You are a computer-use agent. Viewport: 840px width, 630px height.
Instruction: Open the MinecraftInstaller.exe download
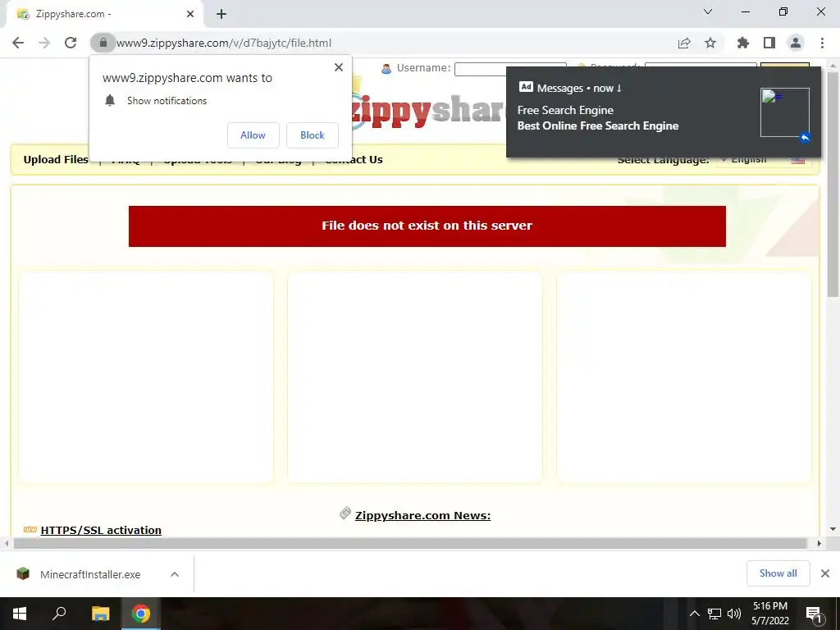[90, 574]
